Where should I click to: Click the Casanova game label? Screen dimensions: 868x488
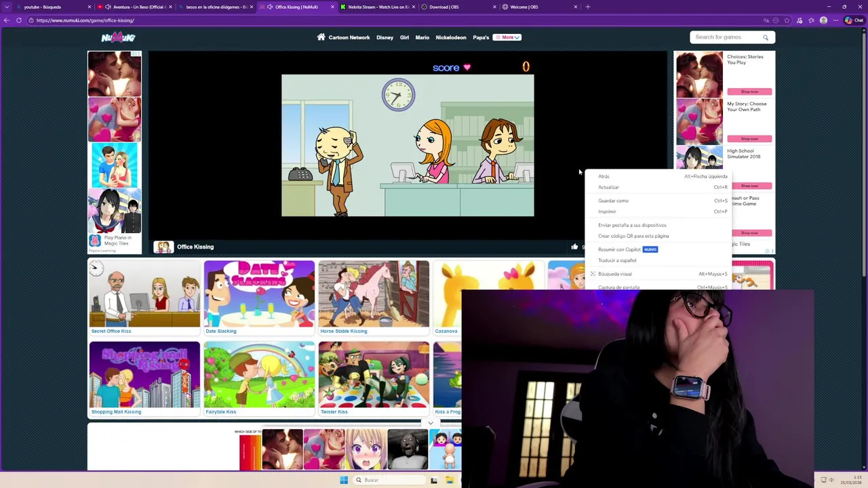446,331
